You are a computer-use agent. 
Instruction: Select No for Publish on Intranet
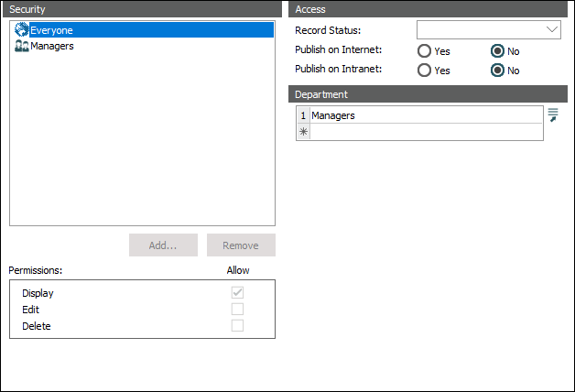coord(498,71)
